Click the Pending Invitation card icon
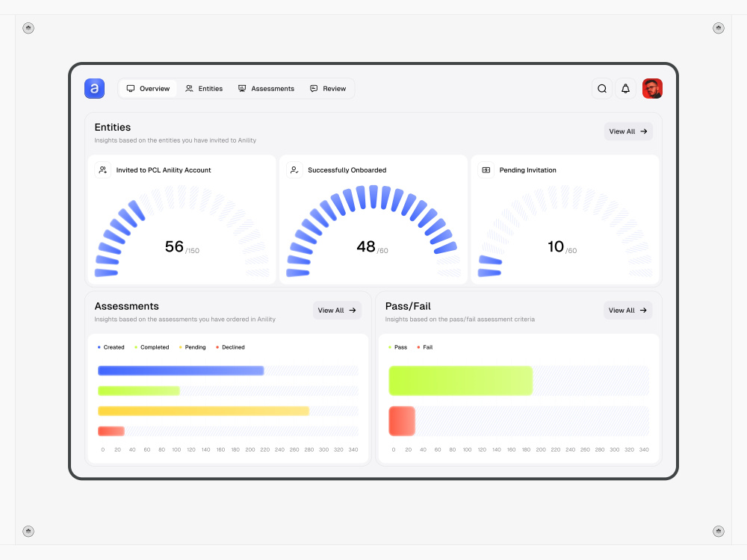This screenshot has width=747, height=560. 486,170
